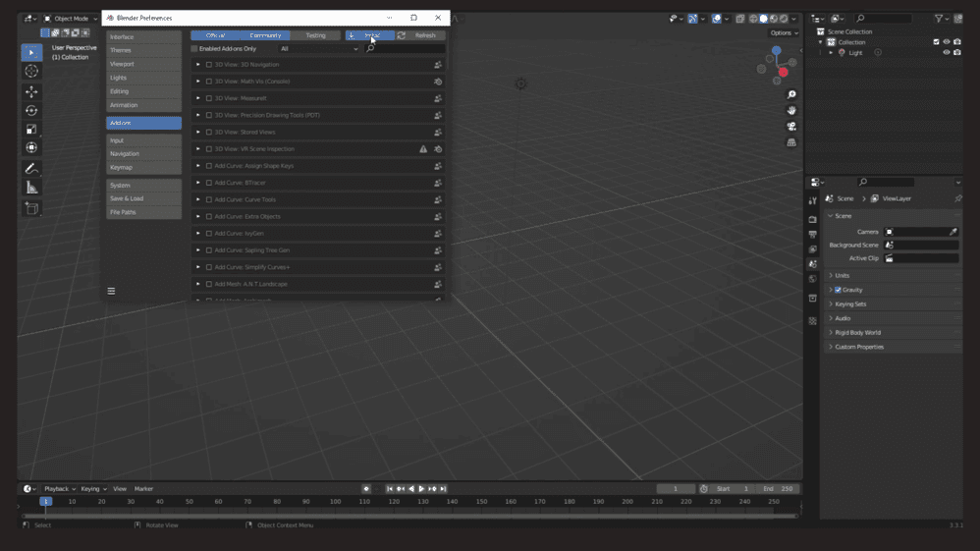Open File Paths preferences section
This screenshot has width=980, height=551.
click(x=143, y=213)
